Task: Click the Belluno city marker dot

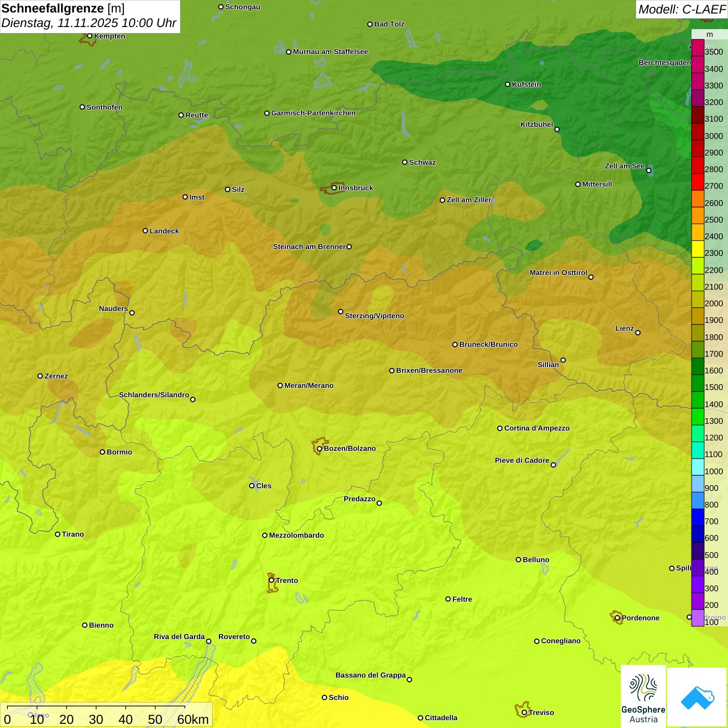Action: coord(518,560)
